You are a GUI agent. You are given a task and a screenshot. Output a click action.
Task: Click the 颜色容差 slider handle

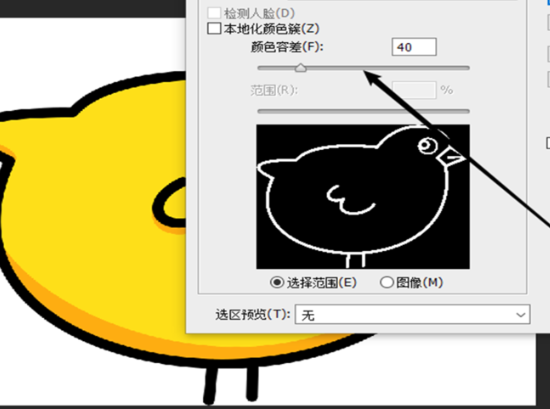(301, 68)
